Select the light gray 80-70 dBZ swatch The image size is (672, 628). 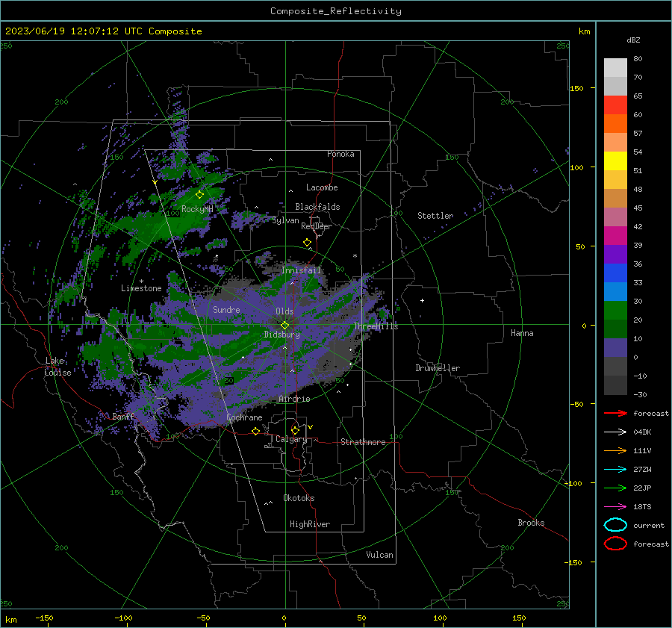click(x=615, y=68)
